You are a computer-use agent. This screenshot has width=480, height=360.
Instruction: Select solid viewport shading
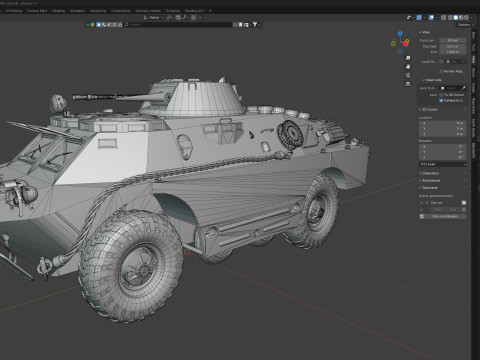pos(456,17)
